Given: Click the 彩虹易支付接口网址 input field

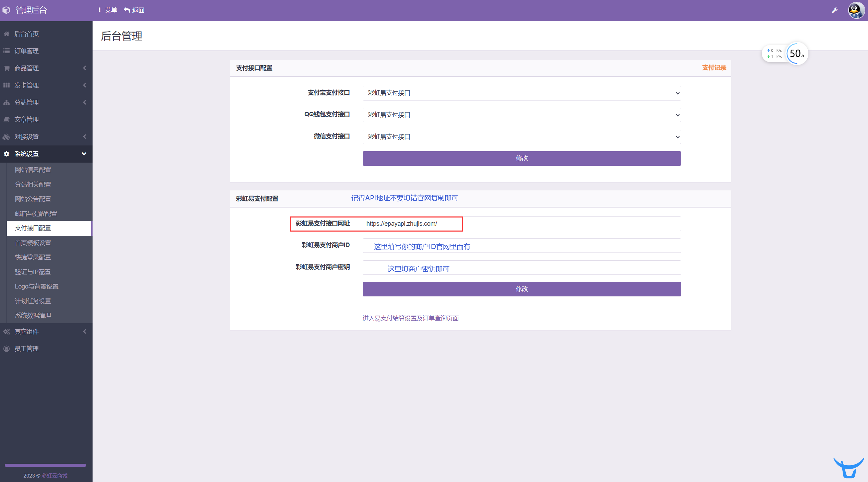Looking at the screenshot, I should coord(521,224).
